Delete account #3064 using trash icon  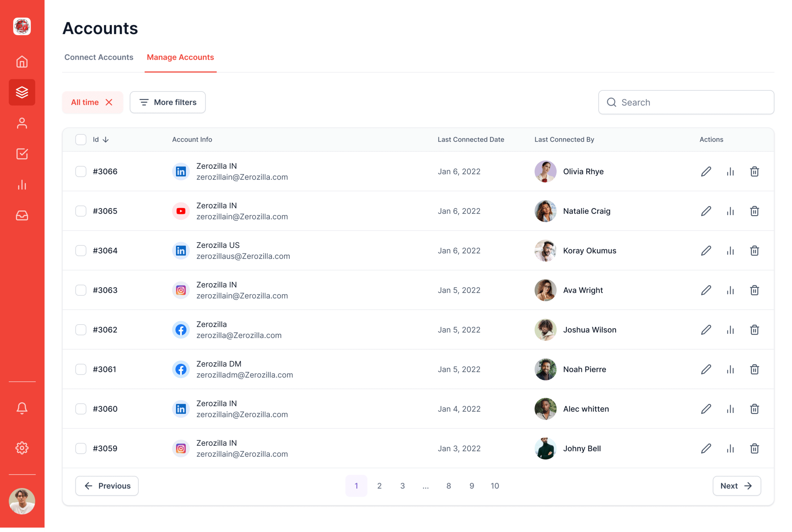point(754,251)
